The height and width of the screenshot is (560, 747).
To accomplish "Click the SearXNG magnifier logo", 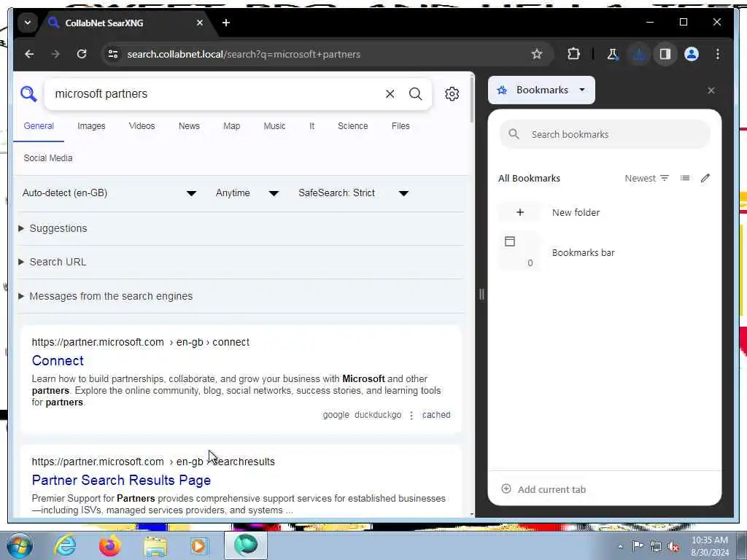I will coord(28,94).
